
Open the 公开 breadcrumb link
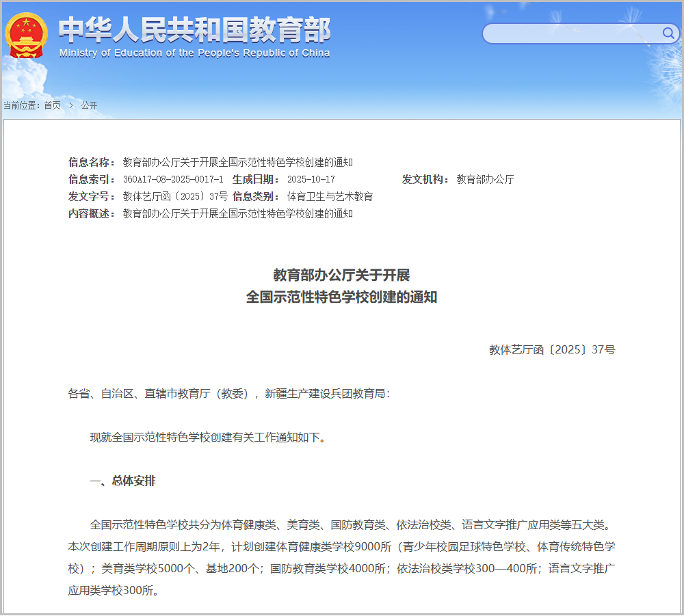click(x=89, y=105)
